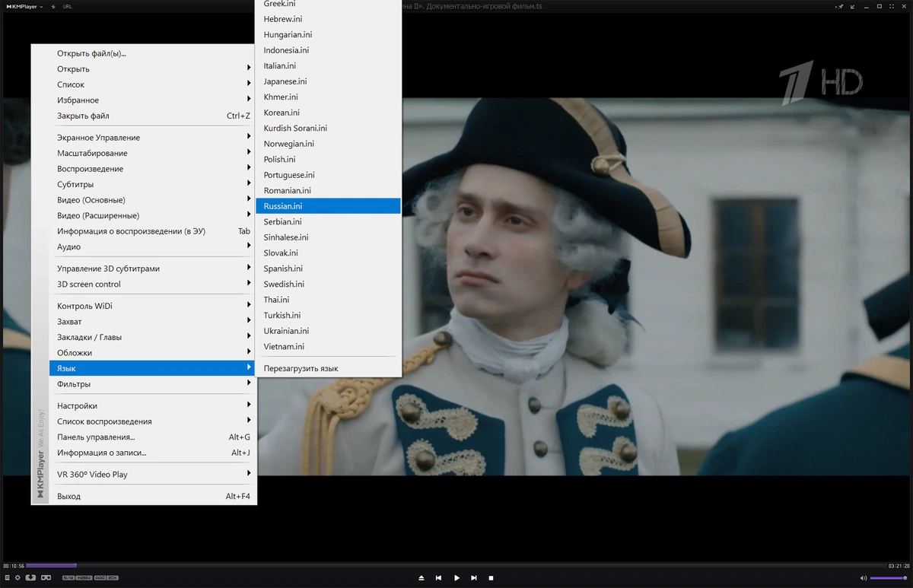913x588 pixels.
Task: Select Выход to exit the player
Action: click(153, 496)
